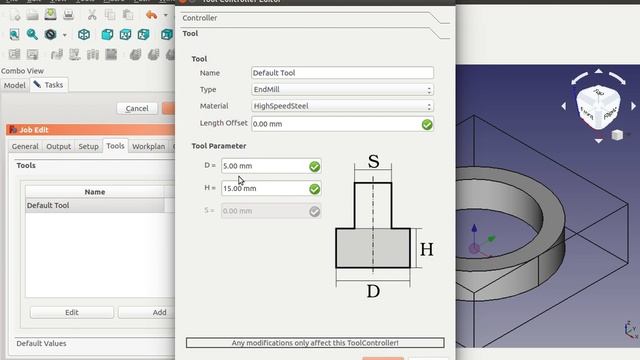640x360 pixels.
Task: Open the tool Type dropdown showing EndMill
Action: pos(342,89)
